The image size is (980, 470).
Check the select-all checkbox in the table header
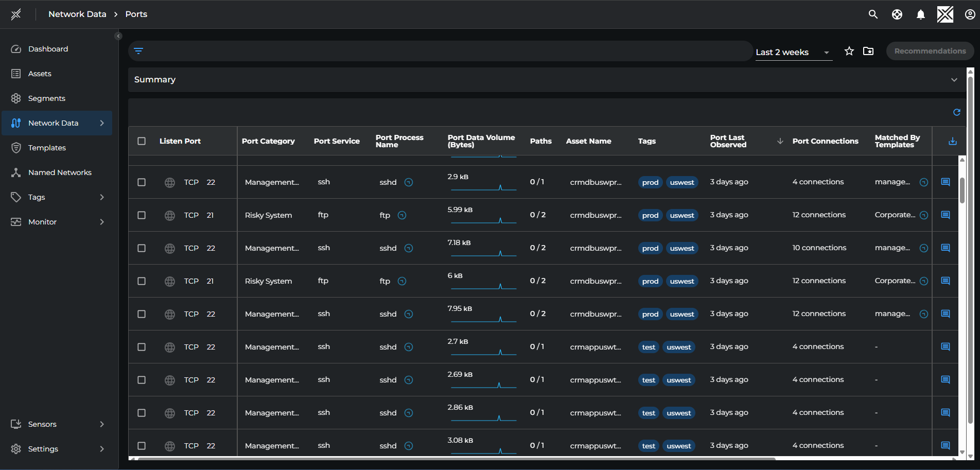[x=142, y=141]
